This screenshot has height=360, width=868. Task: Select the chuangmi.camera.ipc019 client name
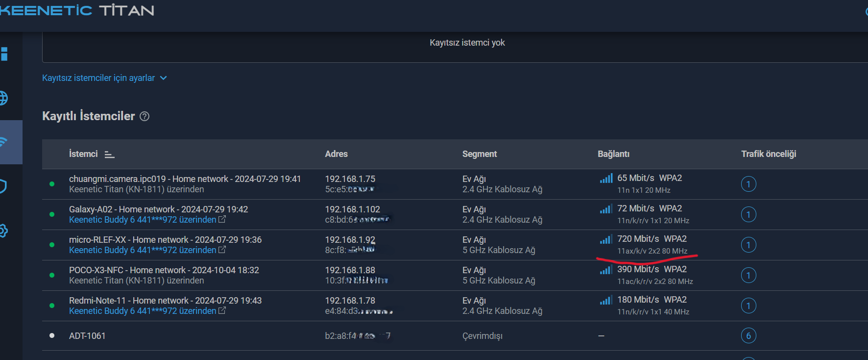tap(185, 179)
